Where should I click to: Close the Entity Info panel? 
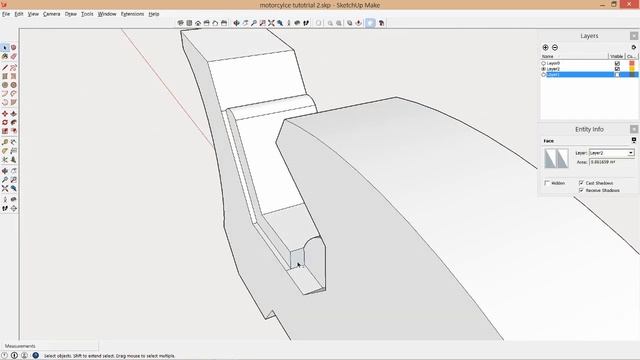point(634,129)
